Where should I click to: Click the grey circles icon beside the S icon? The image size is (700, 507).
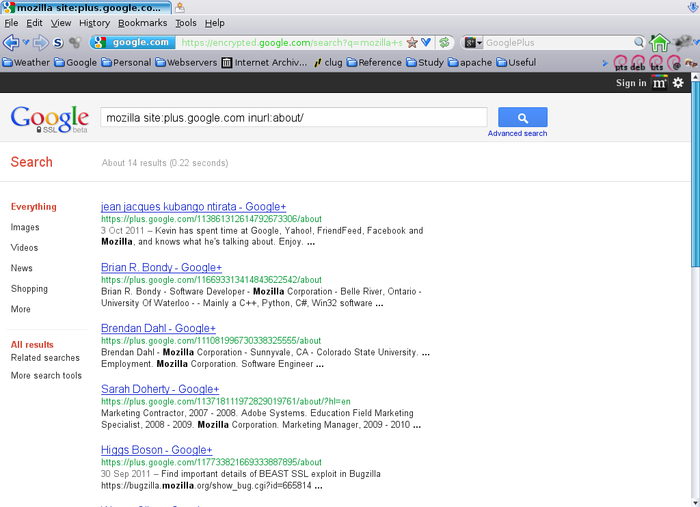click(75, 42)
